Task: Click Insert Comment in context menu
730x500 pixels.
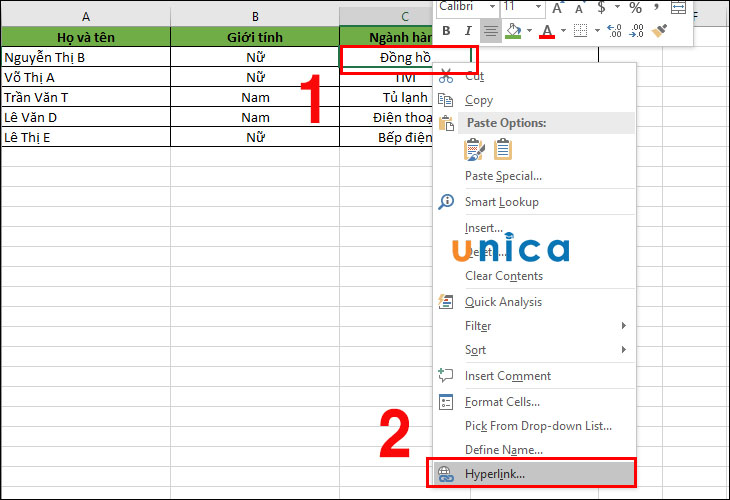Action: (507, 376)
